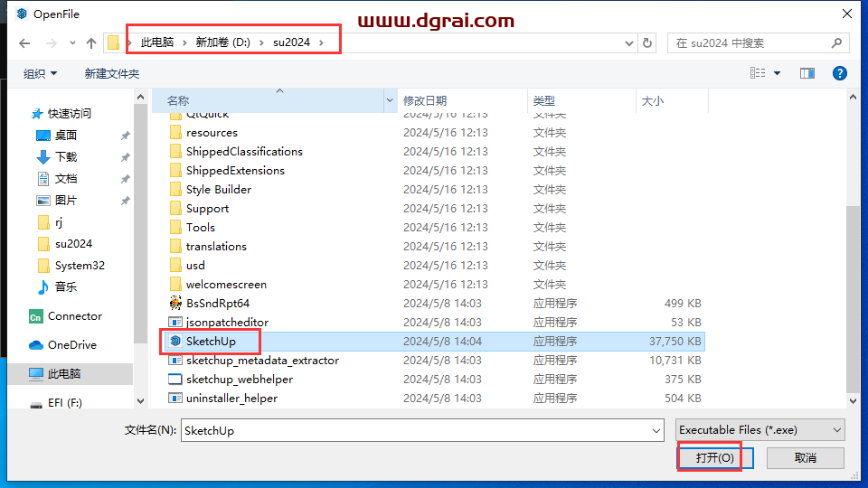Open 名称 column filter dropdown arrow

390,100
